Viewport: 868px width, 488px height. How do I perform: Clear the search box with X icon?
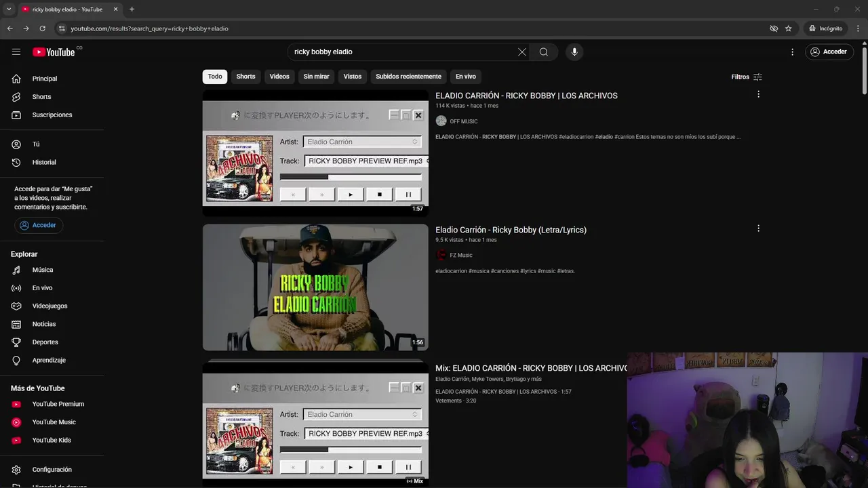[522, 52]
